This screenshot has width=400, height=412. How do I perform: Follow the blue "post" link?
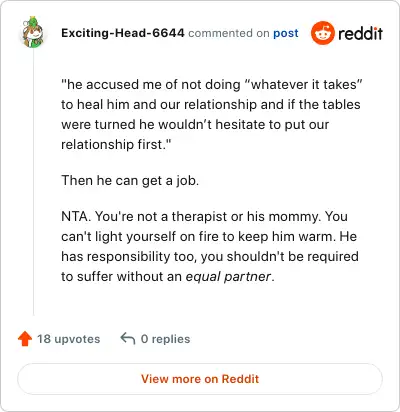pyautogui.click(x=286, y=33)
